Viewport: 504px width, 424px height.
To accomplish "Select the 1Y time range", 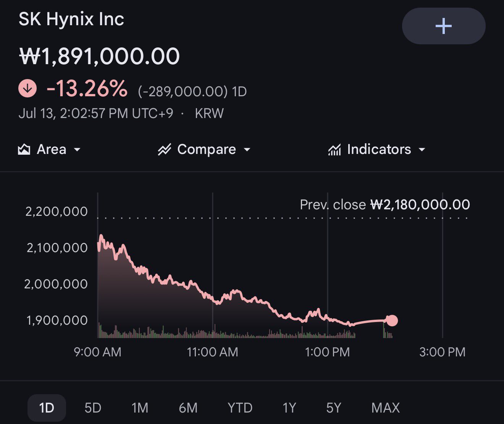I will click(289, 408).
